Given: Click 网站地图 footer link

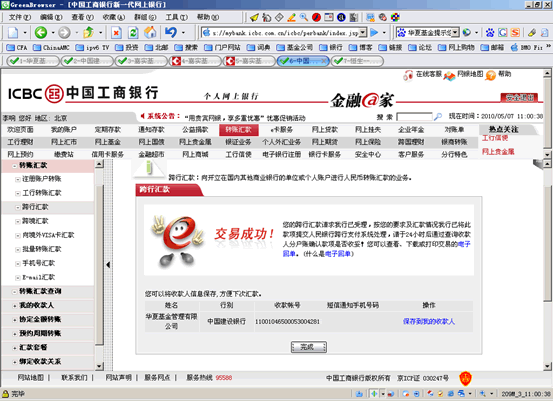Looking at the screenshot, I should [30, 378].
